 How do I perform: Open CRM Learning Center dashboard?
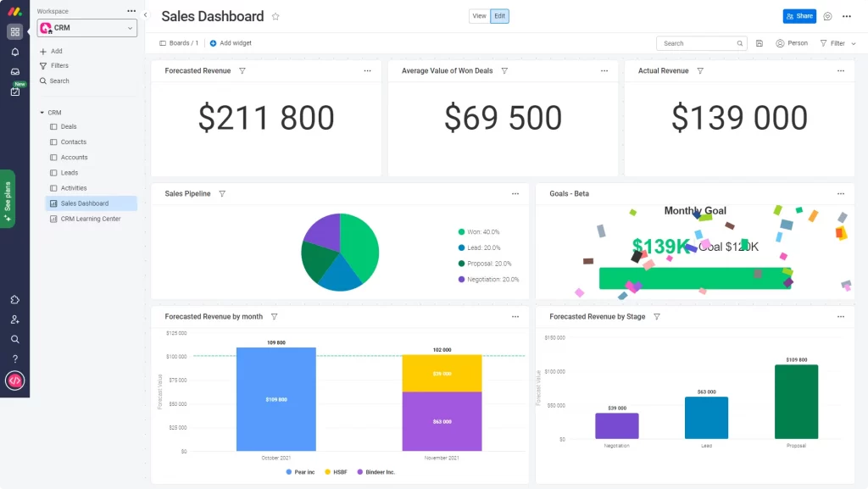tap(91, 219)
